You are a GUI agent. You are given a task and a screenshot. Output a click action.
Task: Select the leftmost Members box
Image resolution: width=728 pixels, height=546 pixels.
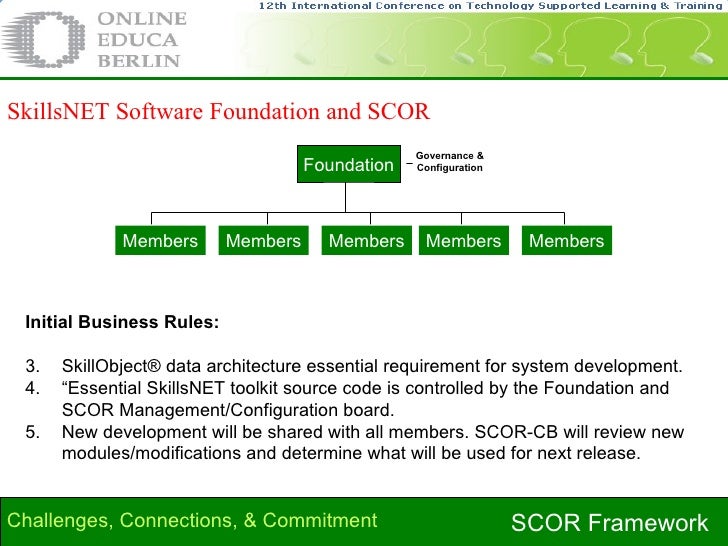coord(160,240)
